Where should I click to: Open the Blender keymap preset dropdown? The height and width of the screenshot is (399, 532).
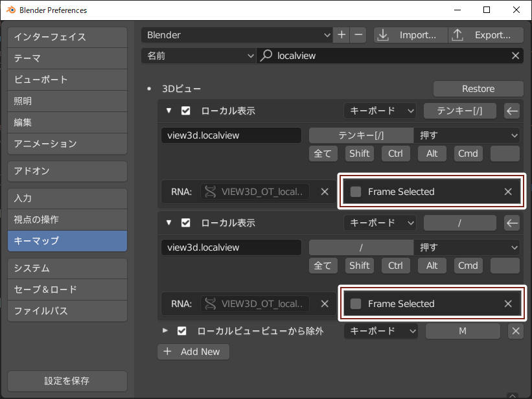[x=237, y=35]
